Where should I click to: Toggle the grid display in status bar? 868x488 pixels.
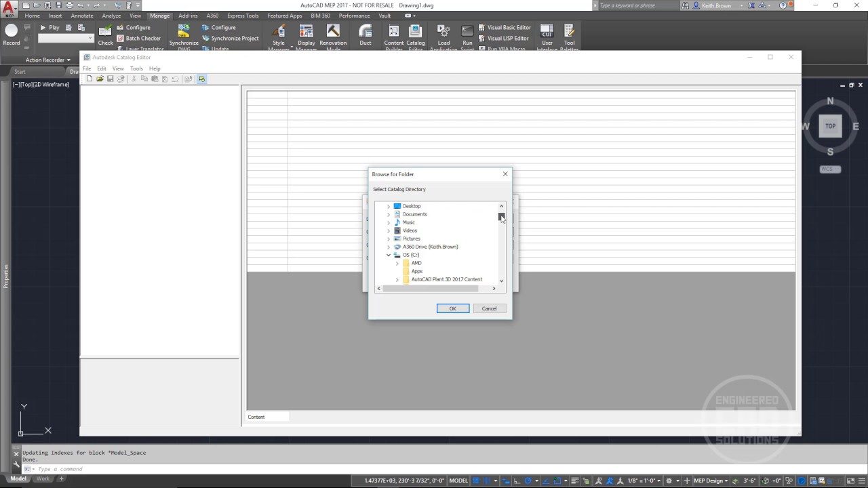(477, 481)
